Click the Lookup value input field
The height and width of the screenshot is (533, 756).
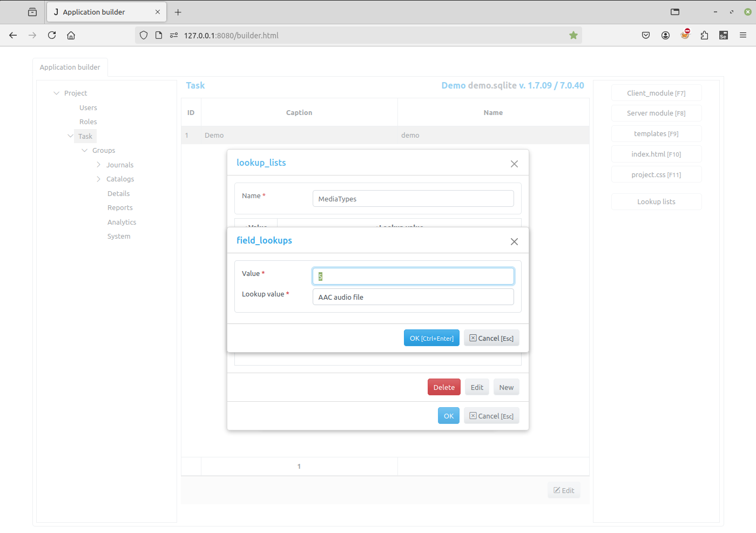point(413,297)
